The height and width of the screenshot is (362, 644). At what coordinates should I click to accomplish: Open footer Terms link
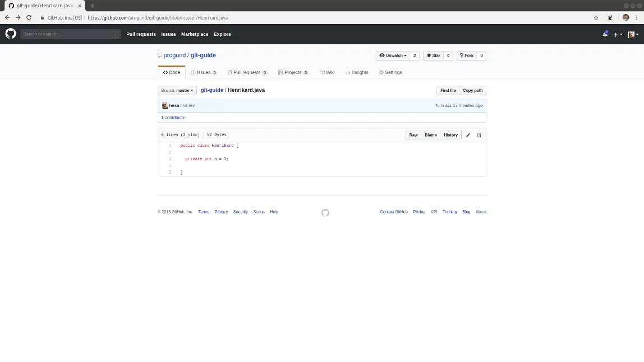pyautogui.click(x=204, y=212)
